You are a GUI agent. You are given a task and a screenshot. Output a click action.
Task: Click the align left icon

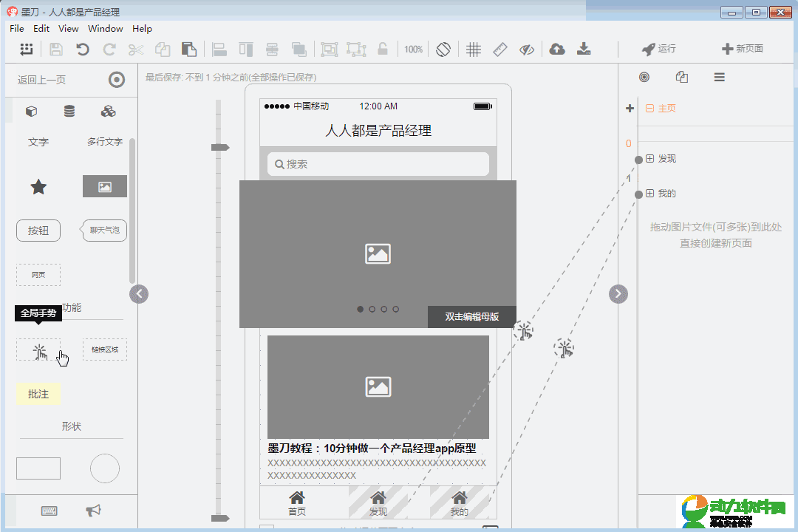pos(219,49)
